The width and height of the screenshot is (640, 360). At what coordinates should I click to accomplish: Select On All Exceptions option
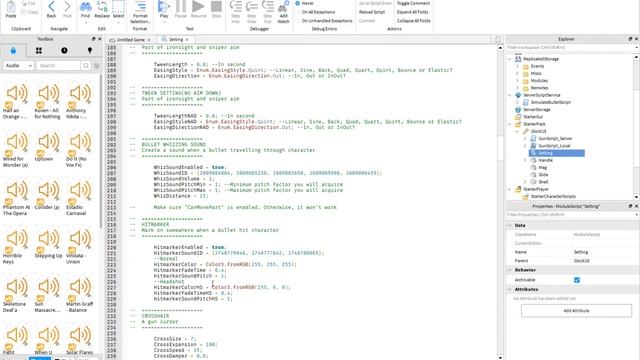[x=315, y=12]
